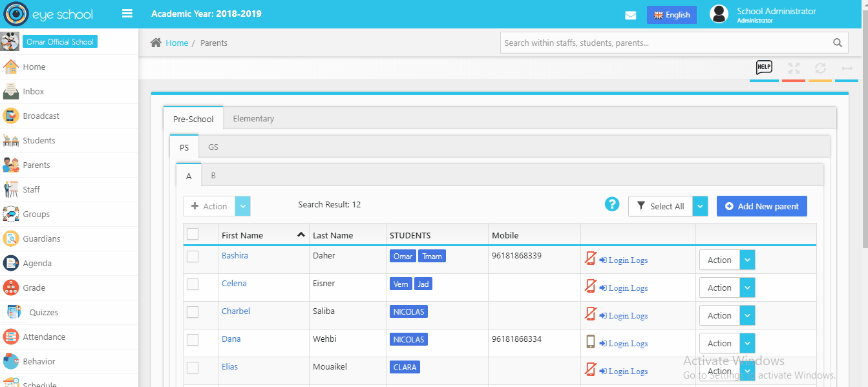Toggle the hamburger sidebar menu
Viewport: 868px width, 387px height.
pos(127,14)
